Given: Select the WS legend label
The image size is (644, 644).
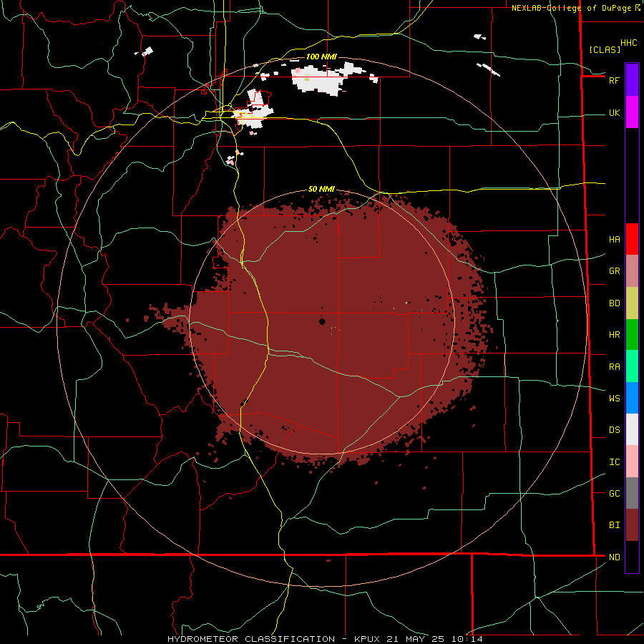Looking at the screenshot, I should pos(614,399).
